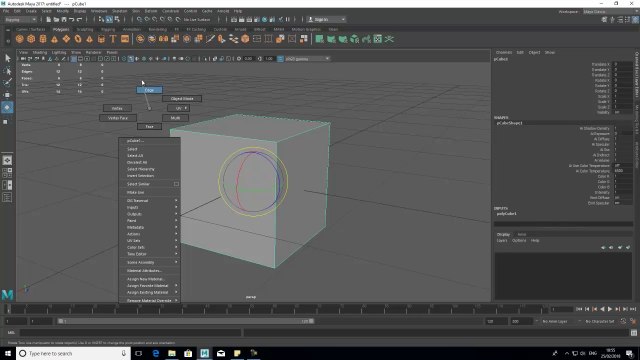Click the Open Scene folder icon

pyautogui.click(x=56, y=20)
